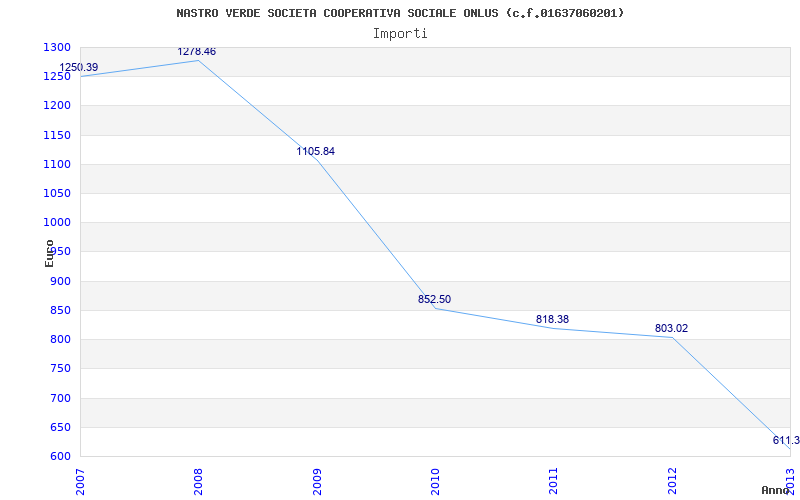
Task: Click y-axis value 750
Action: click(60, 368)
